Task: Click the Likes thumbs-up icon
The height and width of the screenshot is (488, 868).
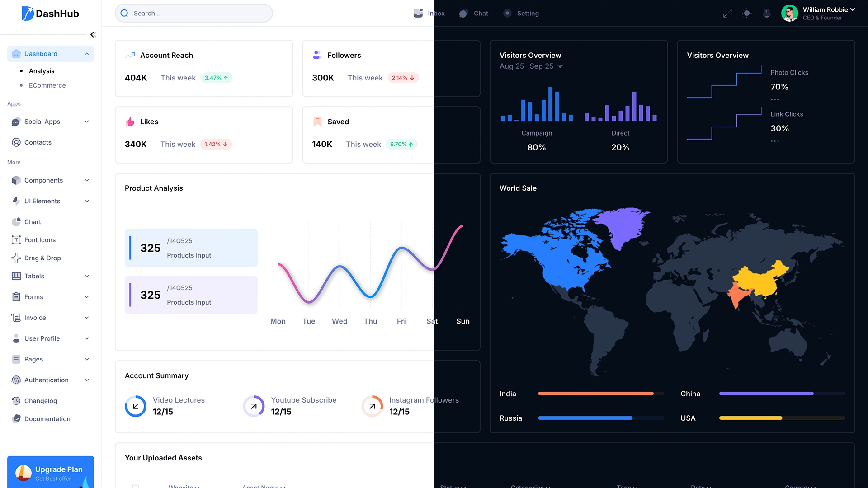Action: point(130,122)
